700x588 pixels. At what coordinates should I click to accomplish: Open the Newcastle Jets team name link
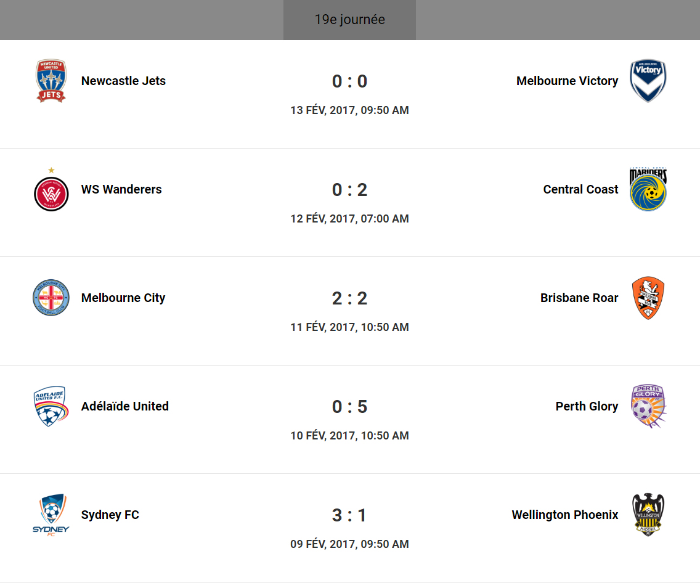pyautogui.click(x=123, y=81)
